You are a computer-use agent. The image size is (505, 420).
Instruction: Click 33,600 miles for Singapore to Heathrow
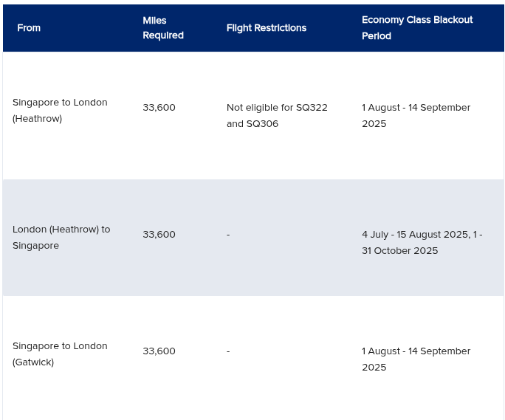tap(159, 108)
